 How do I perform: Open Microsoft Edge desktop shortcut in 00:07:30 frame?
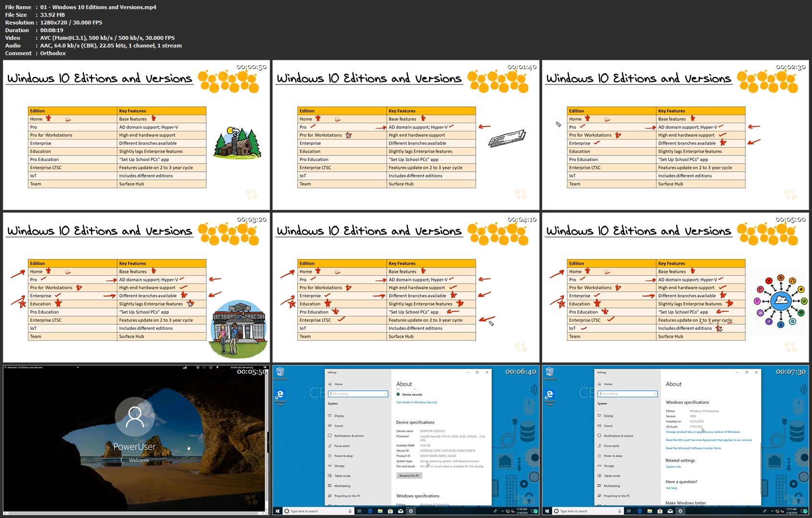click(x=550, y=397)
